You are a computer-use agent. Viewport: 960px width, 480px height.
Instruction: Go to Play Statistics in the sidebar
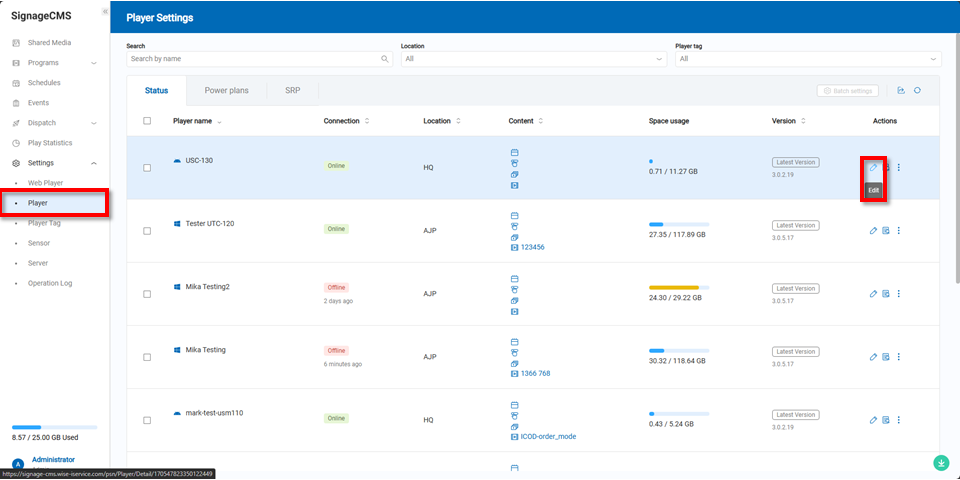(49, 143)
